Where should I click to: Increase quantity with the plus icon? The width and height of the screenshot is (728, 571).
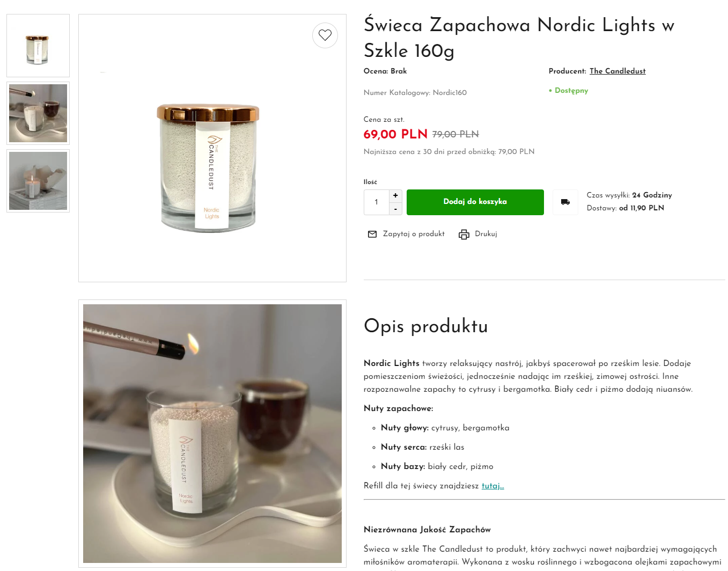click(x=395, y=195)
